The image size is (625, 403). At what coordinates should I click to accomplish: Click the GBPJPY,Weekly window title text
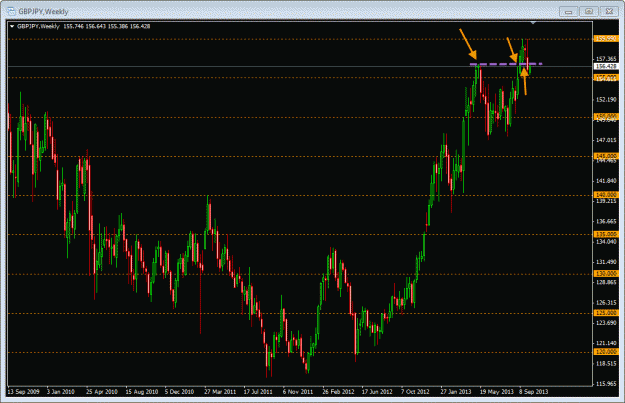[43, 12]
